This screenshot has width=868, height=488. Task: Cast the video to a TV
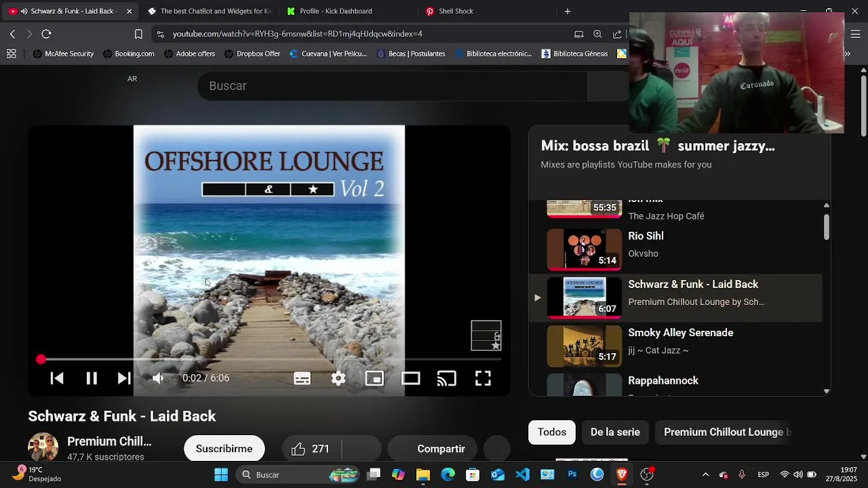point(447,378)
